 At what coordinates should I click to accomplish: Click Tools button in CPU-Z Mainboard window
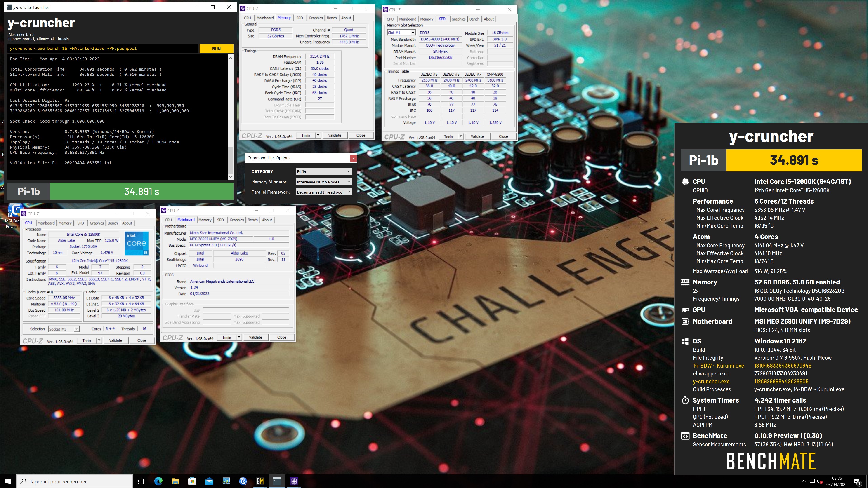227,338
